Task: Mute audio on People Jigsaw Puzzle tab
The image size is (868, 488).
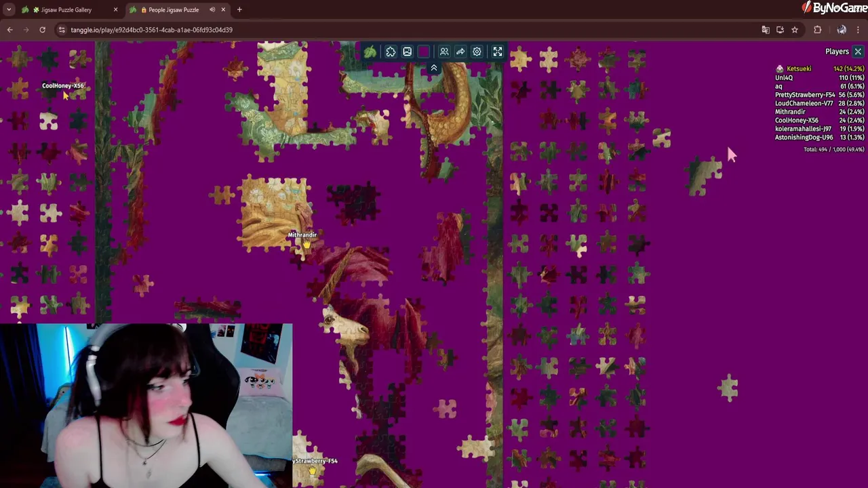Action: (212, 9)
